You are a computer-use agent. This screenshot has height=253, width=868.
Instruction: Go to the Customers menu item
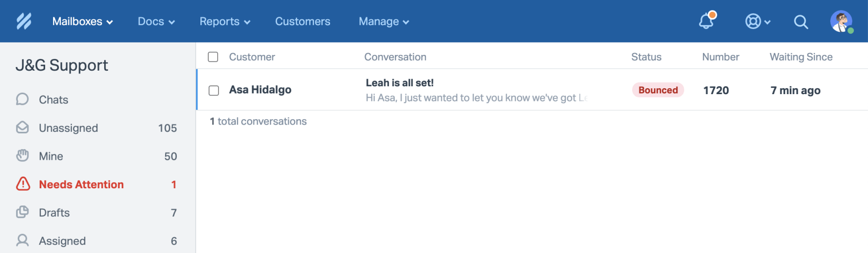pos(303,22)
